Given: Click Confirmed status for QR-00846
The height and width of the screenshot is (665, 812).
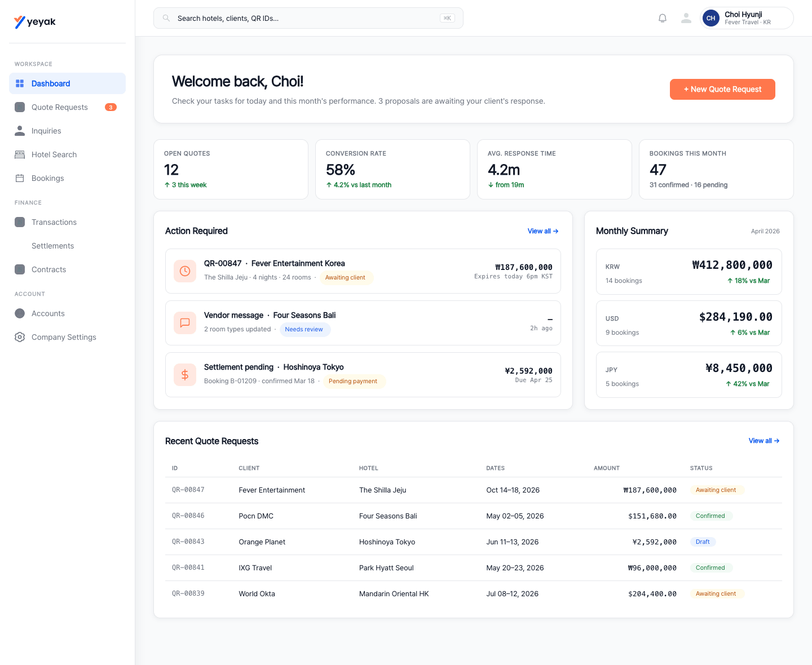Looking at the screenshot, I should 710,516.
